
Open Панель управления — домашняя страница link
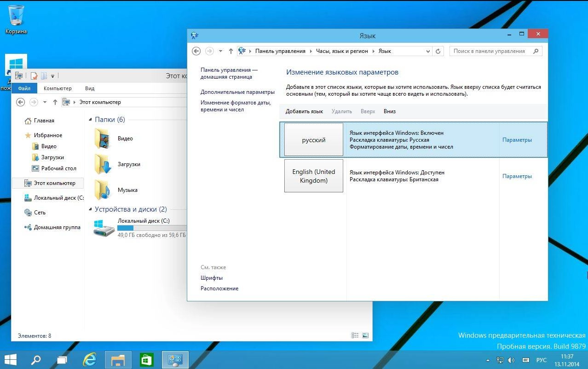[229, 73]
